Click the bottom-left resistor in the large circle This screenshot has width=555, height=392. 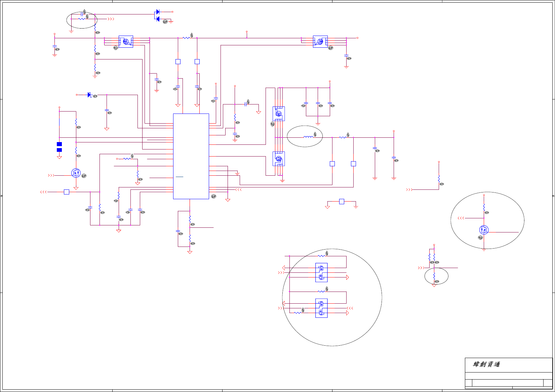pos(298,313)
